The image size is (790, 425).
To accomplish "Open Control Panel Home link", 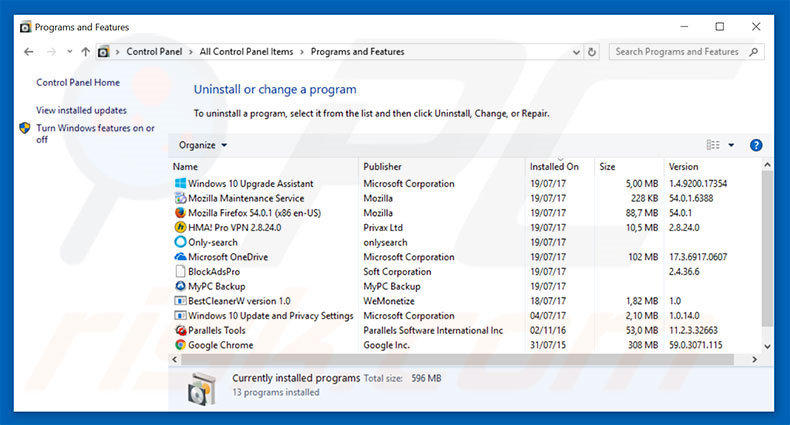I will point(78,83).
